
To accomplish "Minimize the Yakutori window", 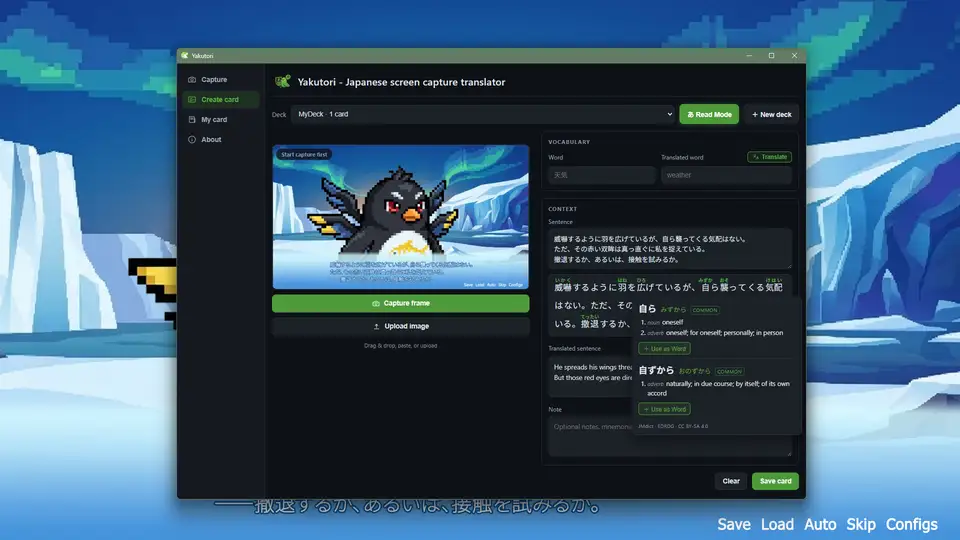I will (x=749, y=56).
